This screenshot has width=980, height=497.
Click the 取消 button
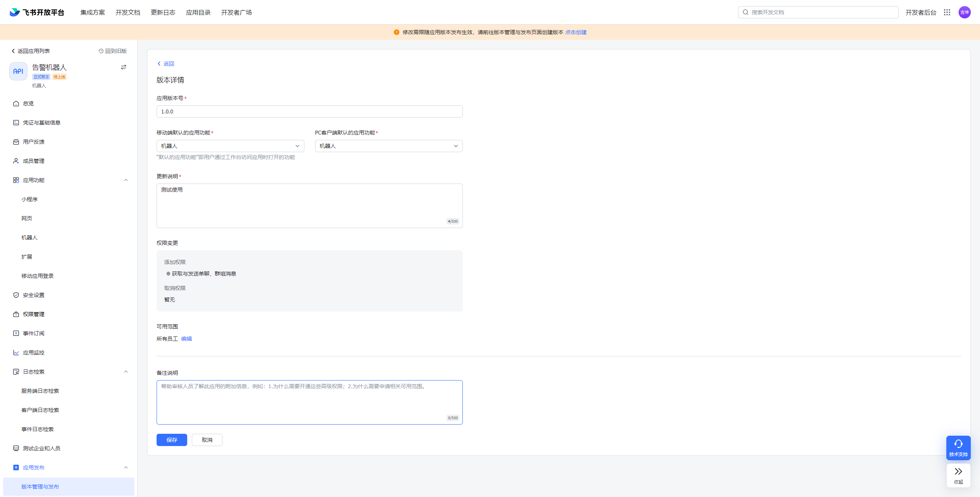point(207,440)
